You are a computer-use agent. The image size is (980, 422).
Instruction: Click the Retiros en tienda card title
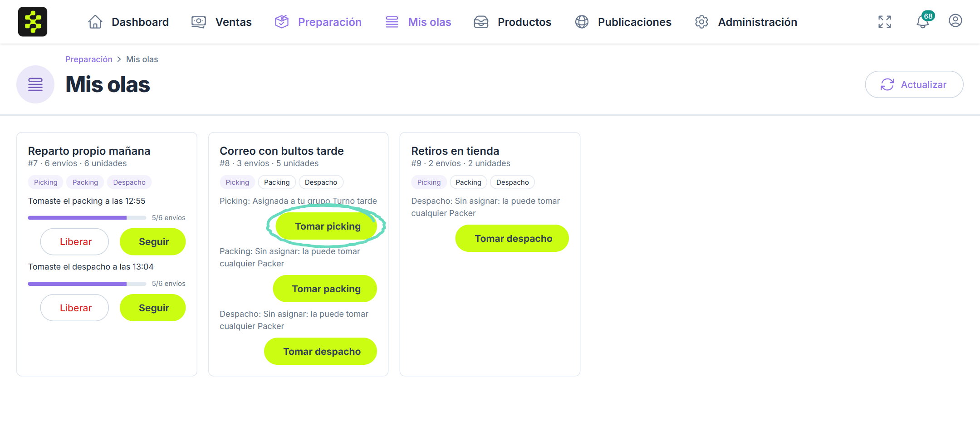pos(455,151)
